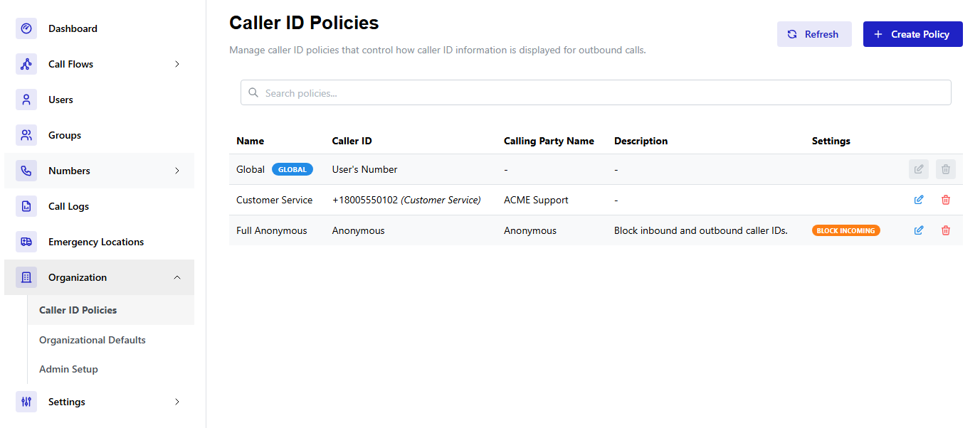Delete the Customer Service policy

946,200
